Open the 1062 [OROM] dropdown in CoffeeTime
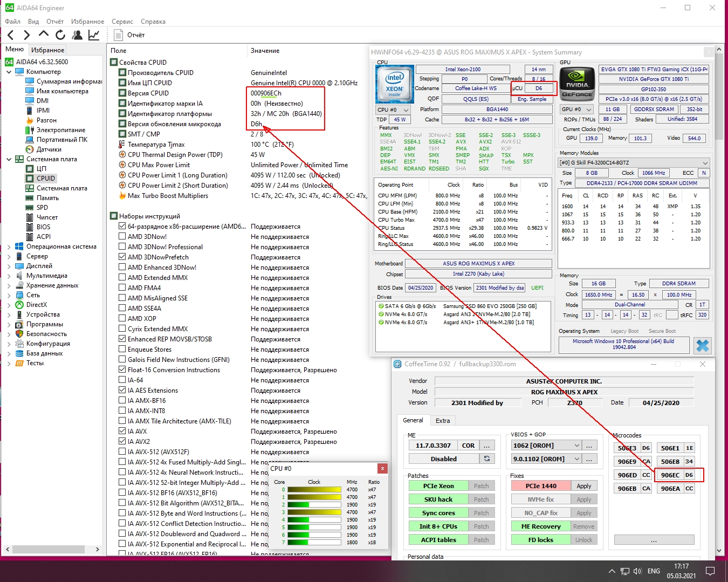This screenshot has height=582, width=728. 546,446
